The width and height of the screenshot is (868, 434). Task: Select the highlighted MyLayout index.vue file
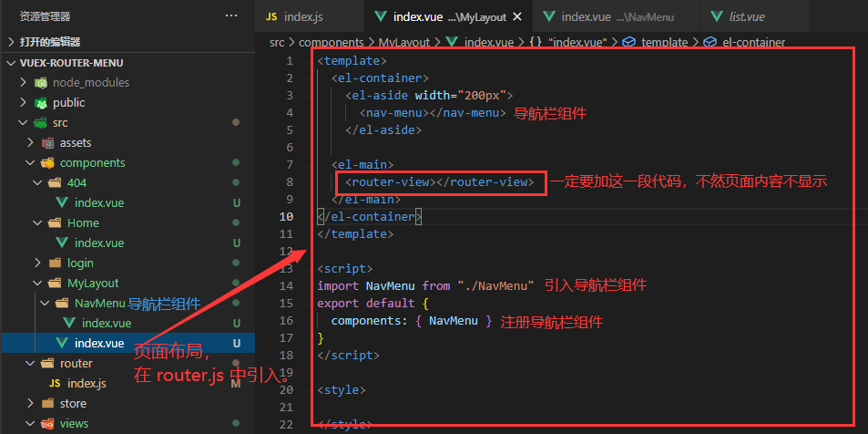click(x=128, y=343)
